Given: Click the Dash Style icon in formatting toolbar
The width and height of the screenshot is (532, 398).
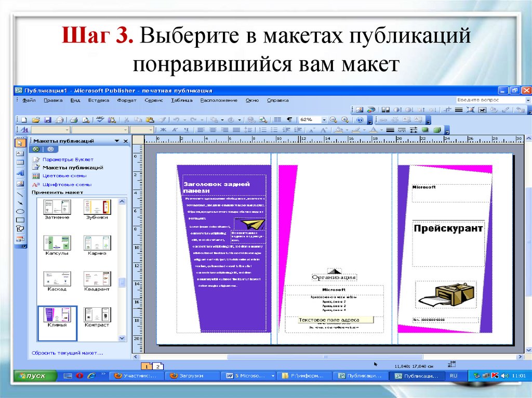Looking at the screenshot, I should pyautogui.click(x=402, y=130).
